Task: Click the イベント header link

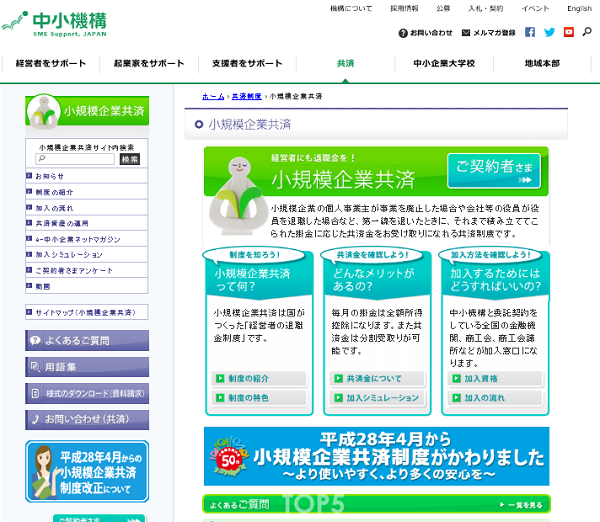Action: pos(535,8)
